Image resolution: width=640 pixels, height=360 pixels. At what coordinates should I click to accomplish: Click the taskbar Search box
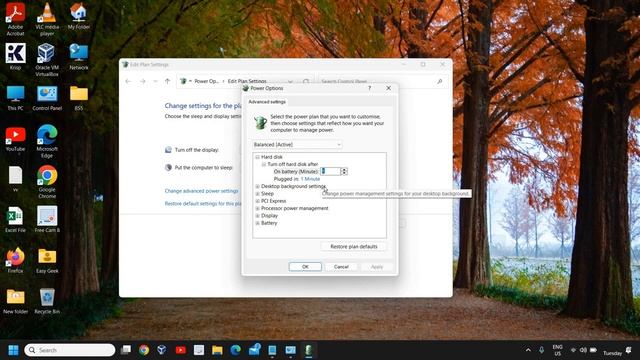[x=70, y=350]
